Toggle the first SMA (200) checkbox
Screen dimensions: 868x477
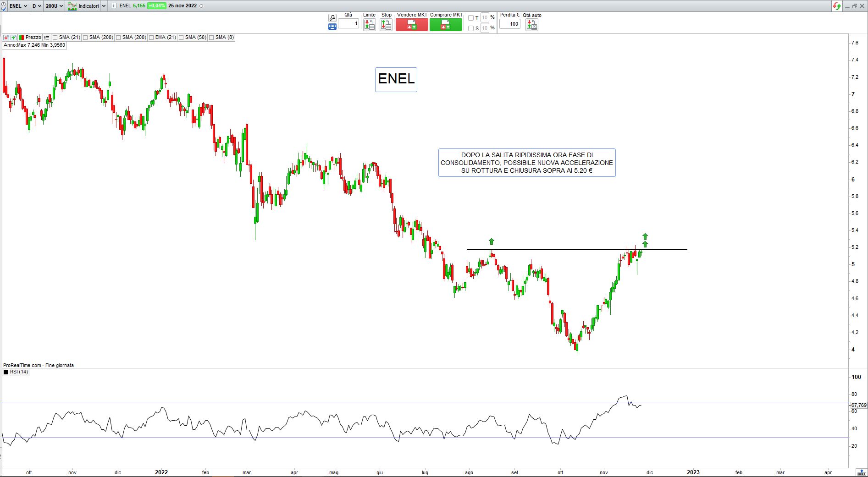pyautogui.click(x=85, y=38)
